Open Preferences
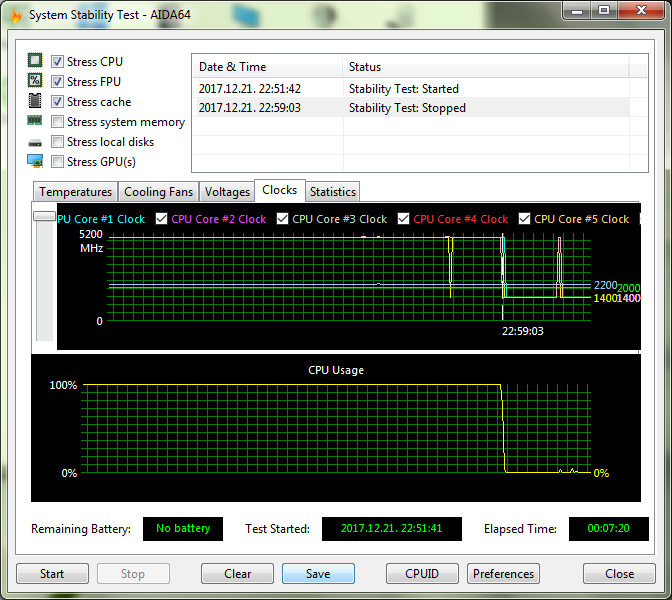Viewport: 672px width, 600px height. [x=503, y=573]
